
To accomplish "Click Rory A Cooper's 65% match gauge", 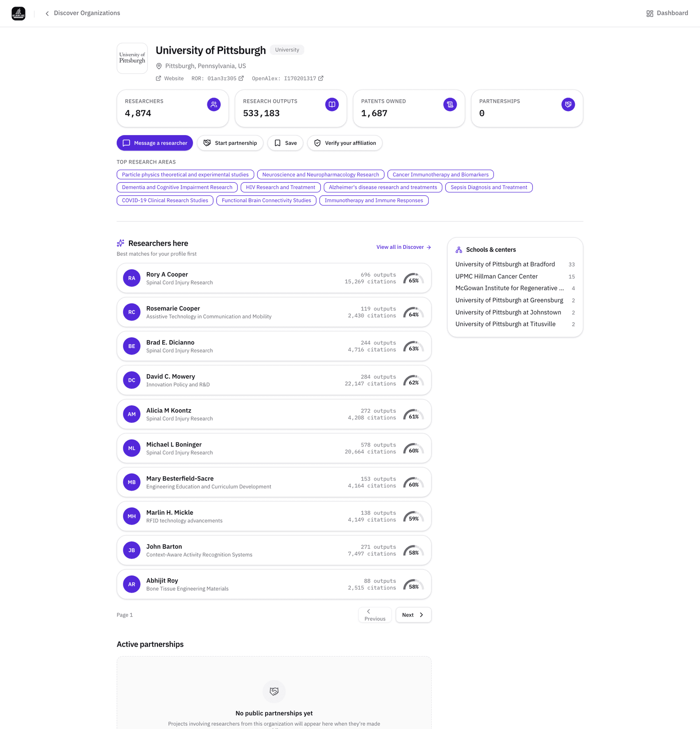I will 413,279.
